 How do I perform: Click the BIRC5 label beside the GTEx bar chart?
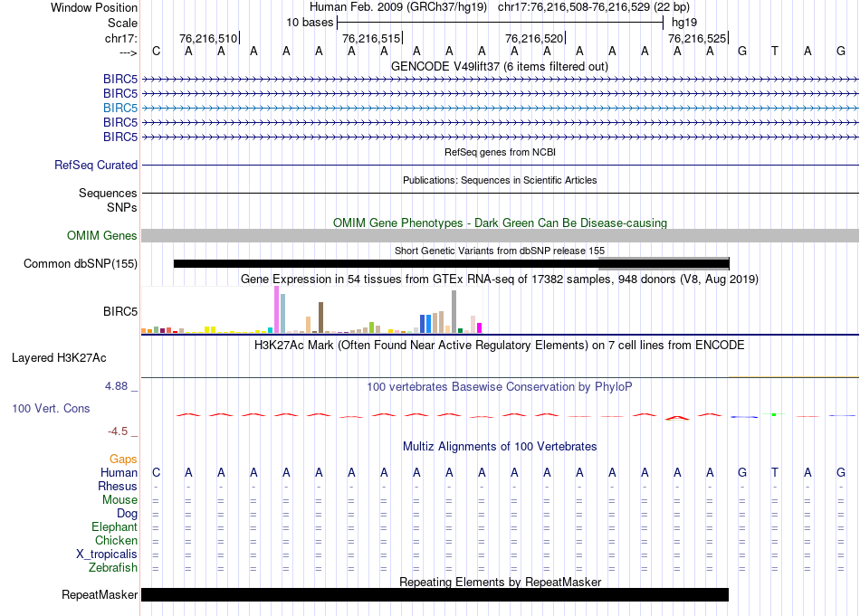pos(120,311)
